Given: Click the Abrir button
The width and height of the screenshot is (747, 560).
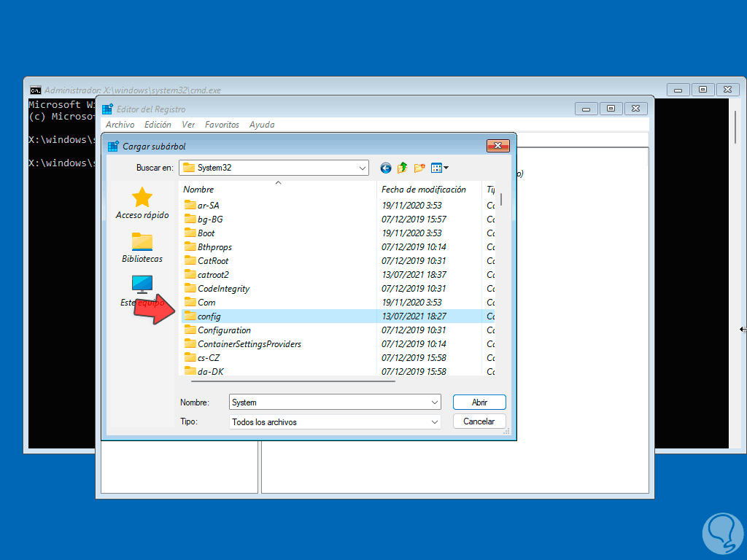Looking at the screenshot, I should pyautogui.click(x=479, y=402).
